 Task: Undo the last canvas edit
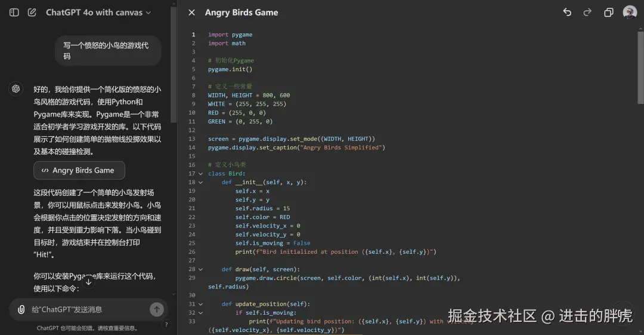pyautogui.click(x=567, y=13)
